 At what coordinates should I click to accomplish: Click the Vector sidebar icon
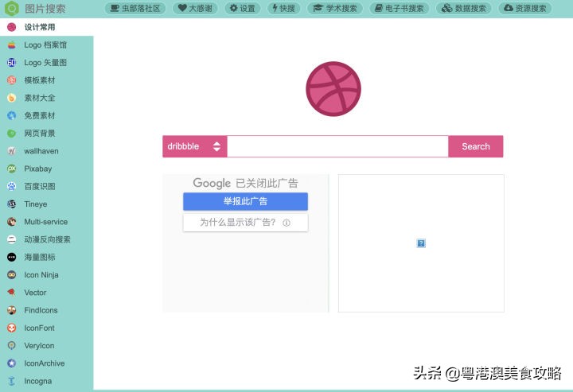point(12,293)
